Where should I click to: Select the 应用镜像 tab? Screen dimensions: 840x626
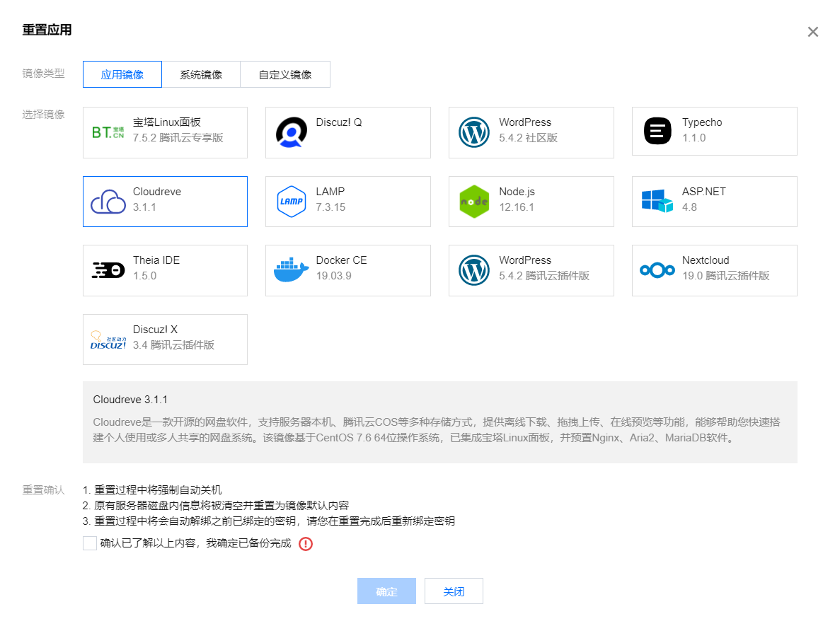tap(122, 74)
